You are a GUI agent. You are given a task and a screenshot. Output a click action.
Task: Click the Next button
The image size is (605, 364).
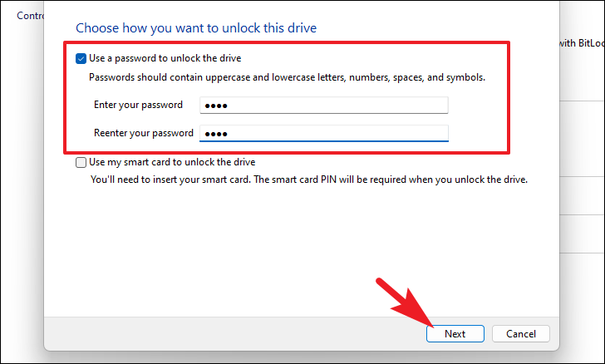point(455,333)
